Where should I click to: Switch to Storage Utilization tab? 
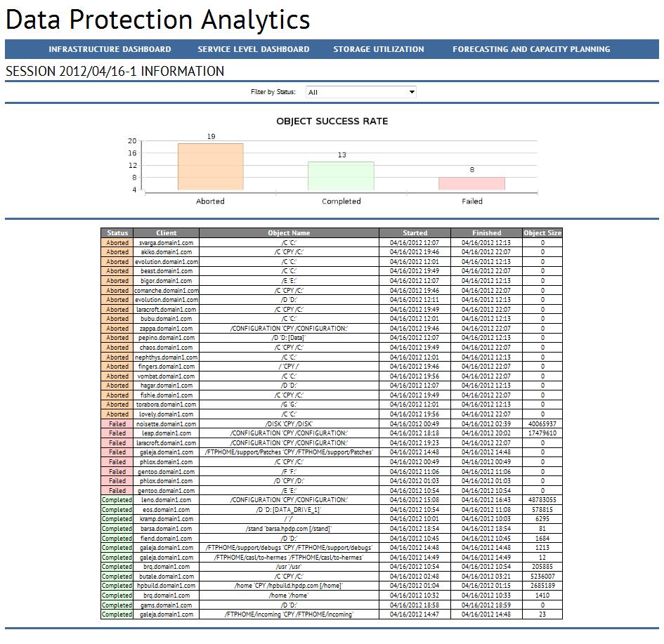pyautogui.click(x=378, y=49)
